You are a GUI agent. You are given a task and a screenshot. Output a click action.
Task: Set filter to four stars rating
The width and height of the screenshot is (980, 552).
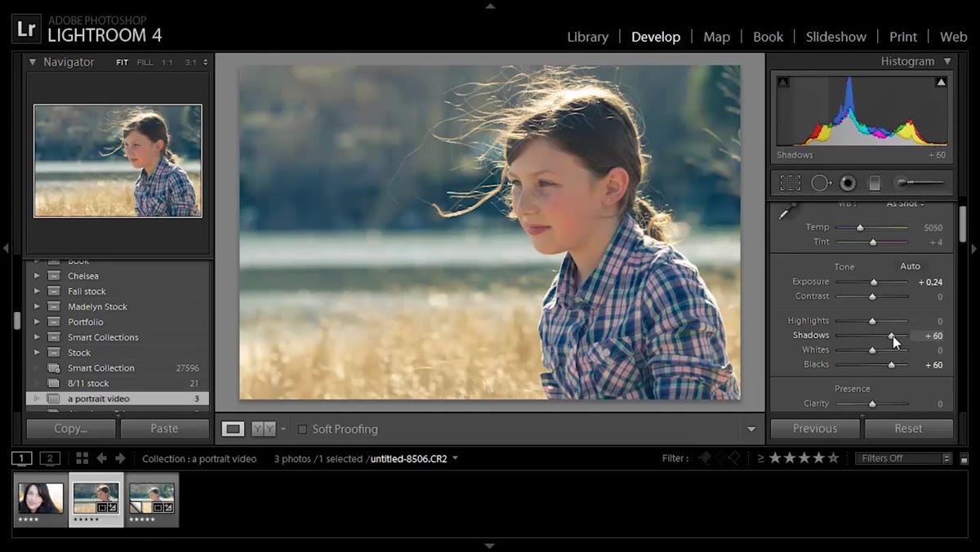tap(818, 458)
